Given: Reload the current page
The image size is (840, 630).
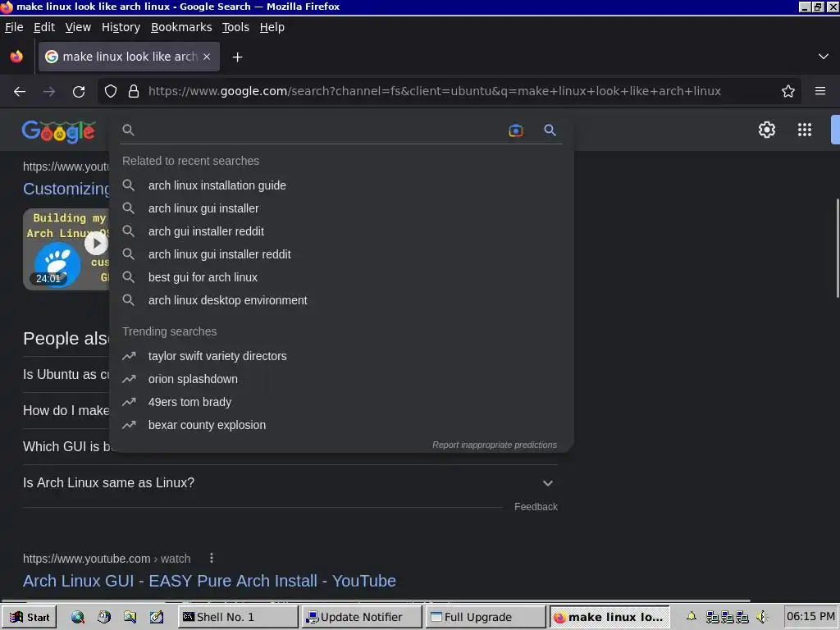Looking at the screenshot, I should [x=79, y=92].
